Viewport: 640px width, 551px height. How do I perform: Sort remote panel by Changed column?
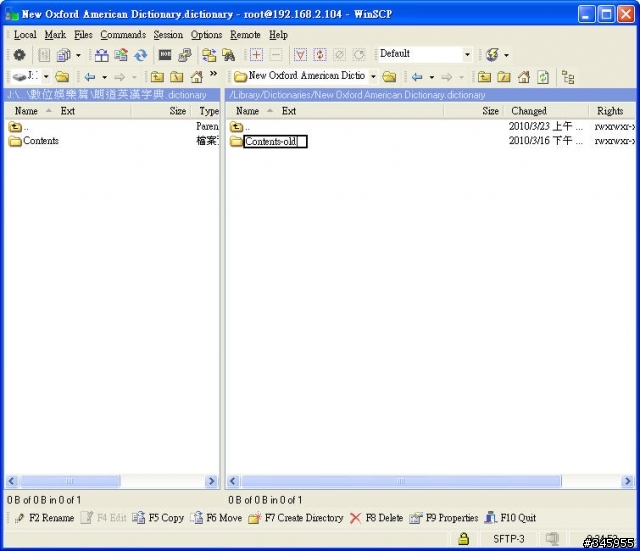529,111
